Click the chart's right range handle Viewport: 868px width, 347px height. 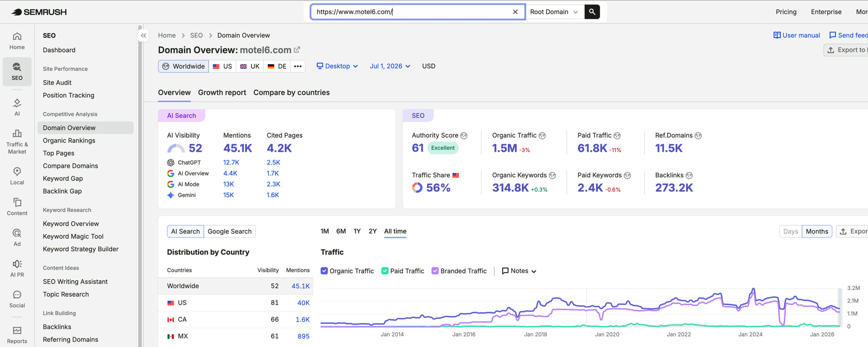pyautogui.click(x=840, y=307)
